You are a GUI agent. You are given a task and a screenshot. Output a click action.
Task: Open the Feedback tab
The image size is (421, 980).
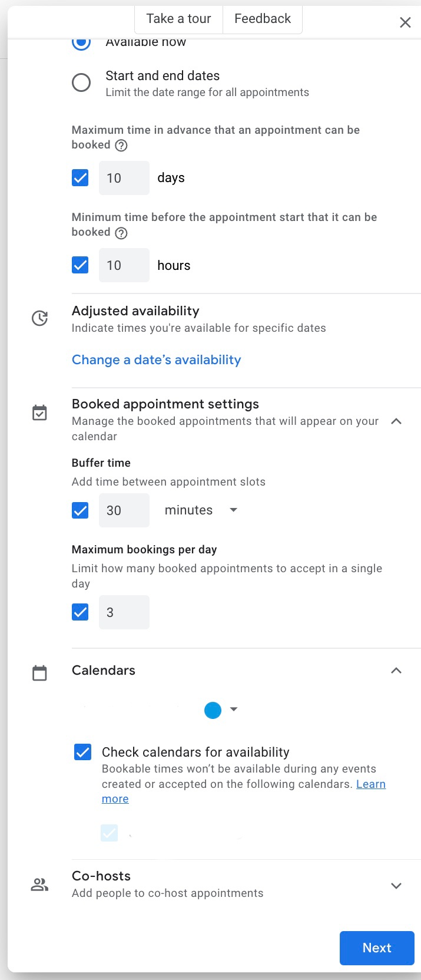click(x=263, y=19)
